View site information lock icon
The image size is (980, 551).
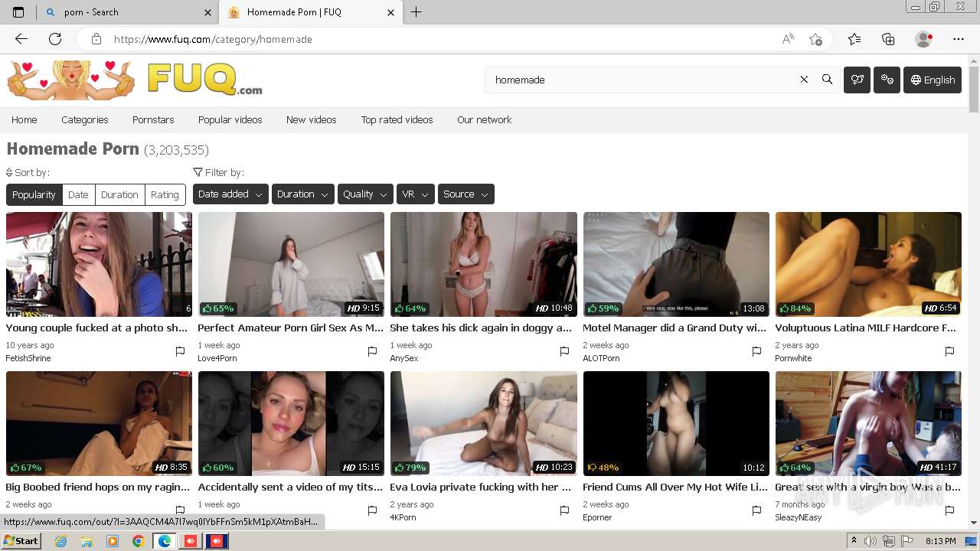96,39
